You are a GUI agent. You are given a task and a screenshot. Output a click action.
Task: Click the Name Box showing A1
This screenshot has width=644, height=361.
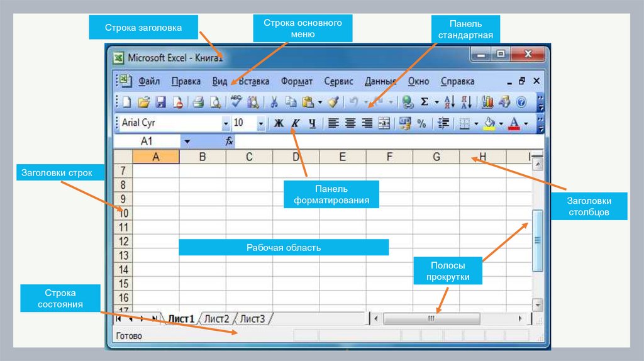coord(147,142)
